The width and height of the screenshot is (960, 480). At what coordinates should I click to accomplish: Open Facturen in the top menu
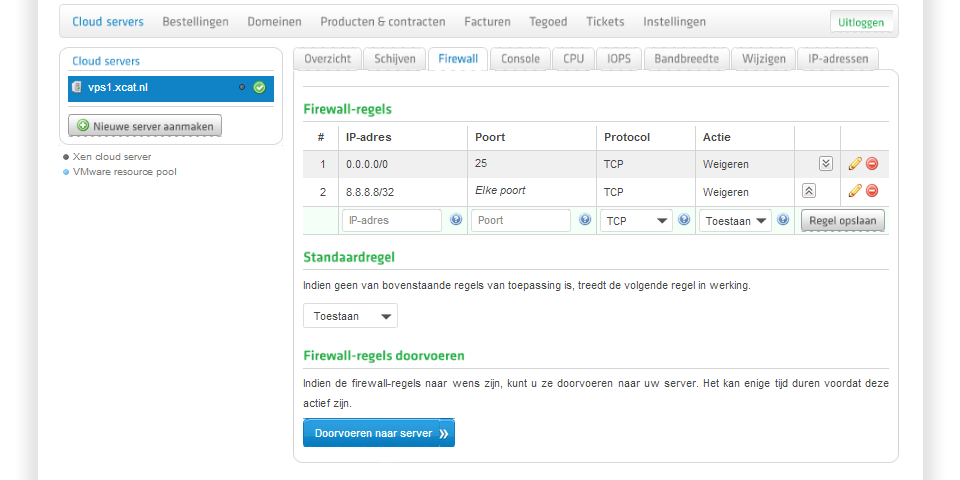pos(487,21)
